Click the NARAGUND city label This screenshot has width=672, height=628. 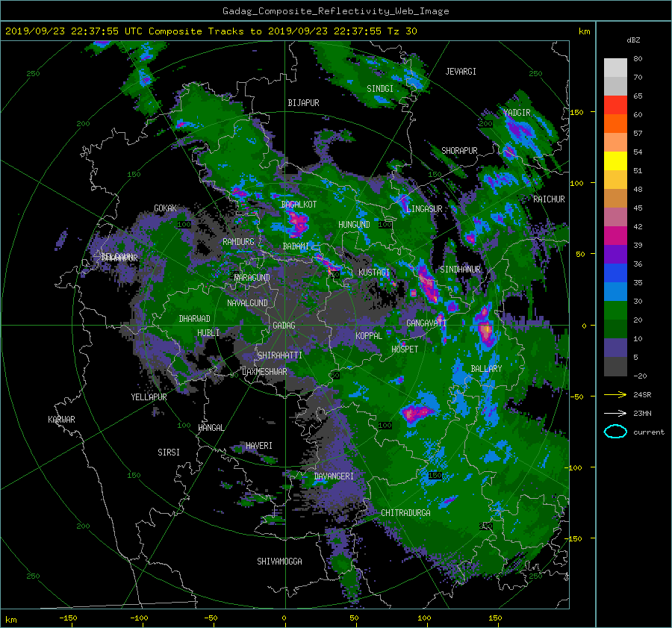[252, 278]
